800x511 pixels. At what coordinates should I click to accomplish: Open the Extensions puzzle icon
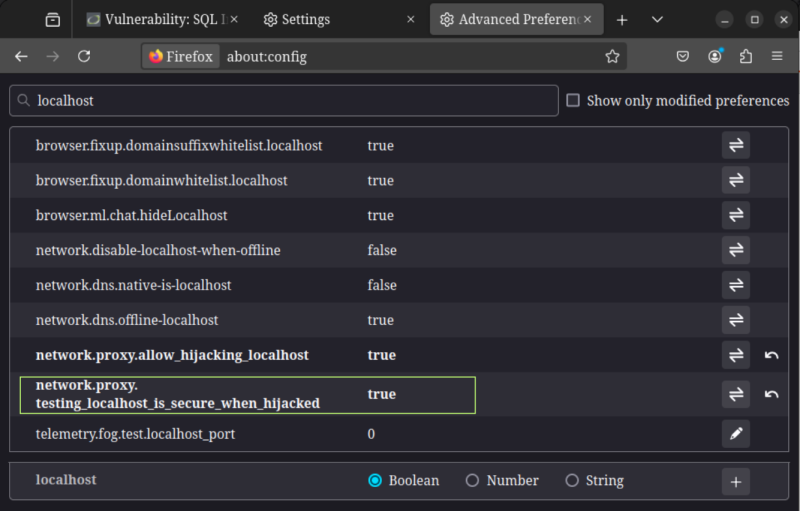[x=746, y=56]
